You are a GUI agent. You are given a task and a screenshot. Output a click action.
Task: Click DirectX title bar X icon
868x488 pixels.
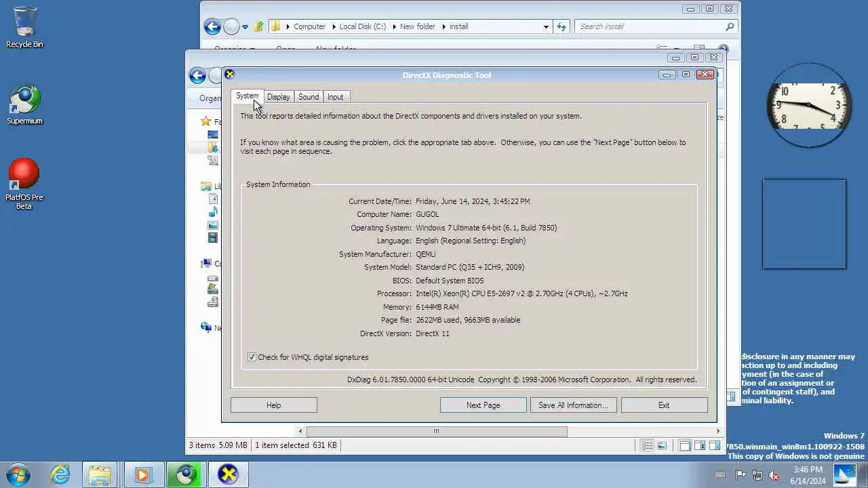tap(230, 75)
